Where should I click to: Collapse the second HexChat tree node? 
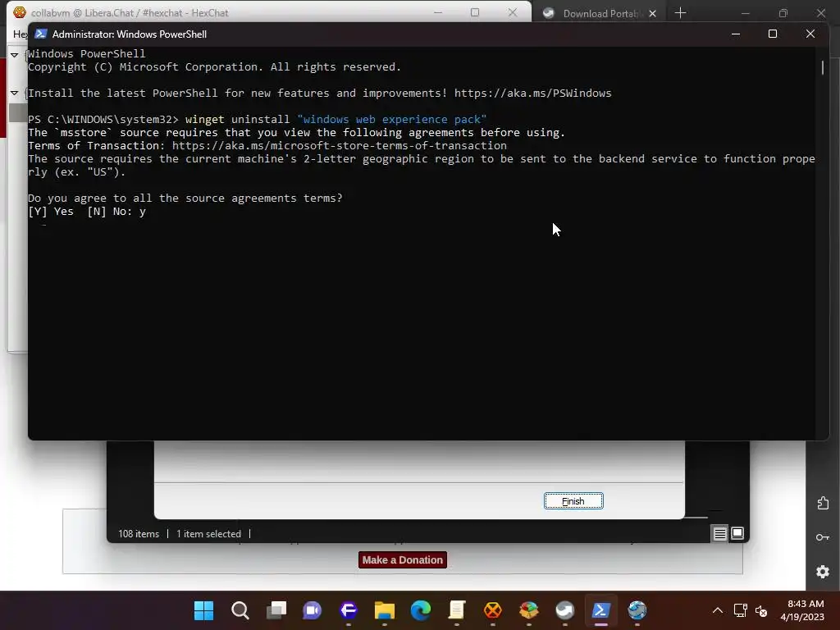click(x=15, y=93)
